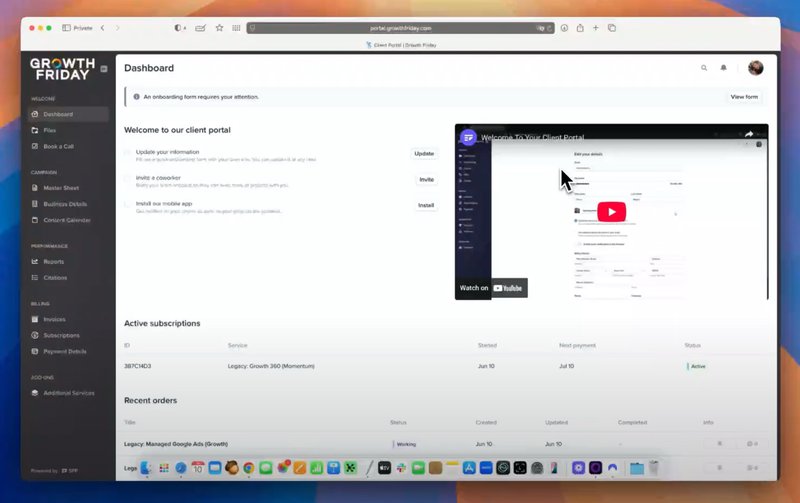Click the Active status label
This screenshot has height=503, width=800.
[697, 366]
